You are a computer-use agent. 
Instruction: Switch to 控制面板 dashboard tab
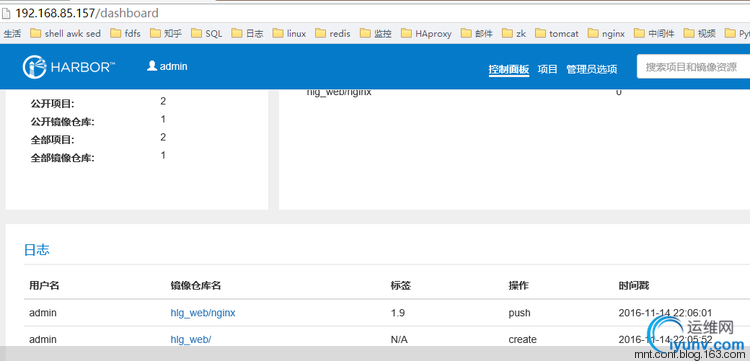point(508,69)
